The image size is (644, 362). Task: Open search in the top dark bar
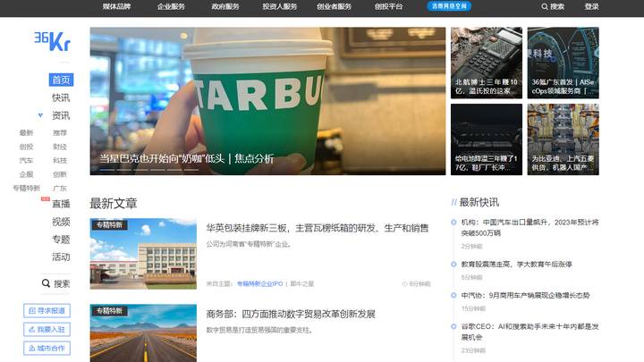[553, 6]
